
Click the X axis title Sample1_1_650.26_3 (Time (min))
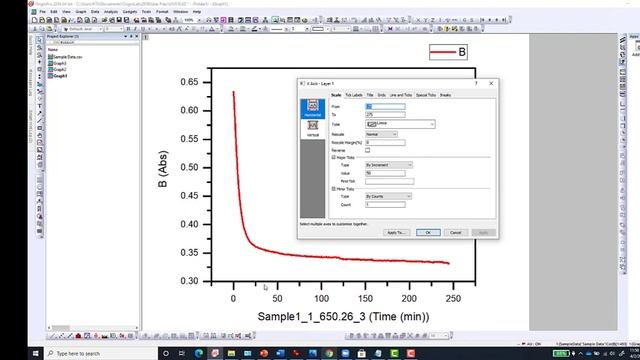coord(343,317)
